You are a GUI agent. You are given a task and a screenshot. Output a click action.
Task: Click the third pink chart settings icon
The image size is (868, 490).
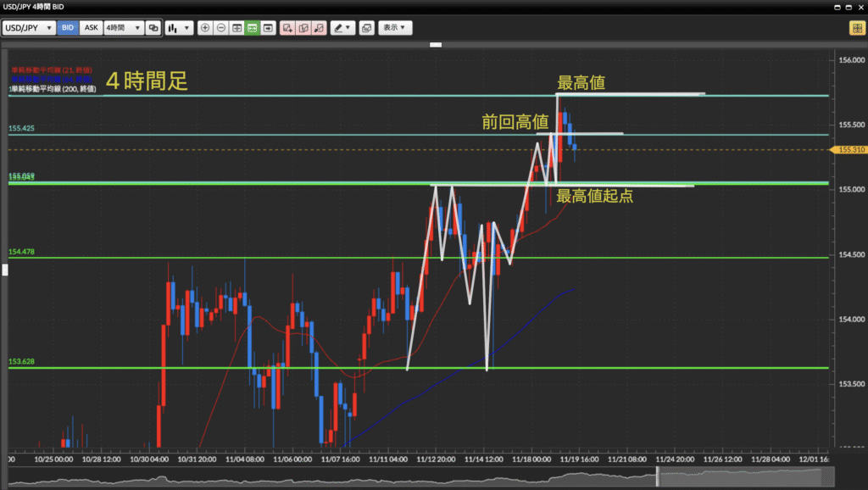319,28
